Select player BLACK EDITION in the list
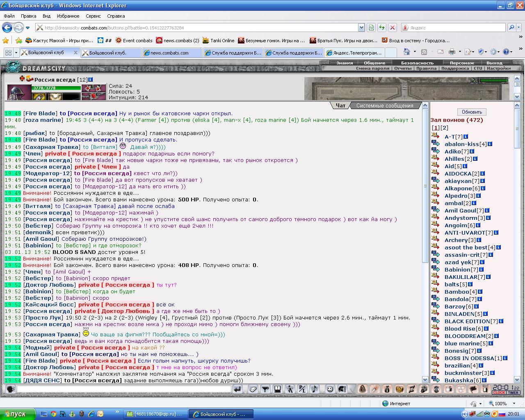 (x=467, y=321)
